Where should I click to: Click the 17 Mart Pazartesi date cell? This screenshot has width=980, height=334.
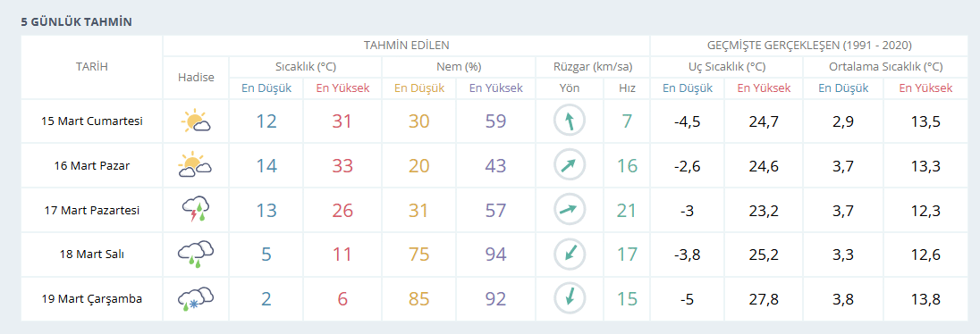point(92,211)
